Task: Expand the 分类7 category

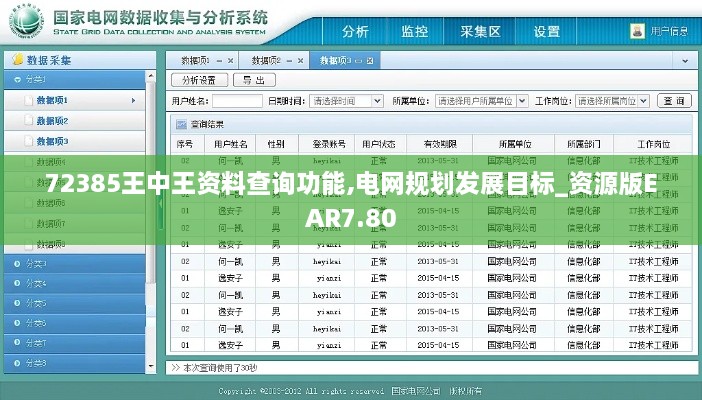Action: click(17, 343)
